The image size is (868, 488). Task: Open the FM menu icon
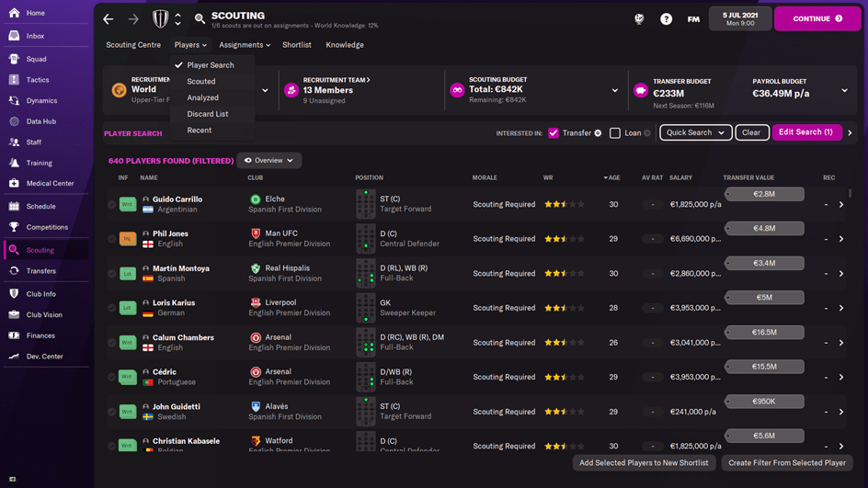tap(693, 19)
